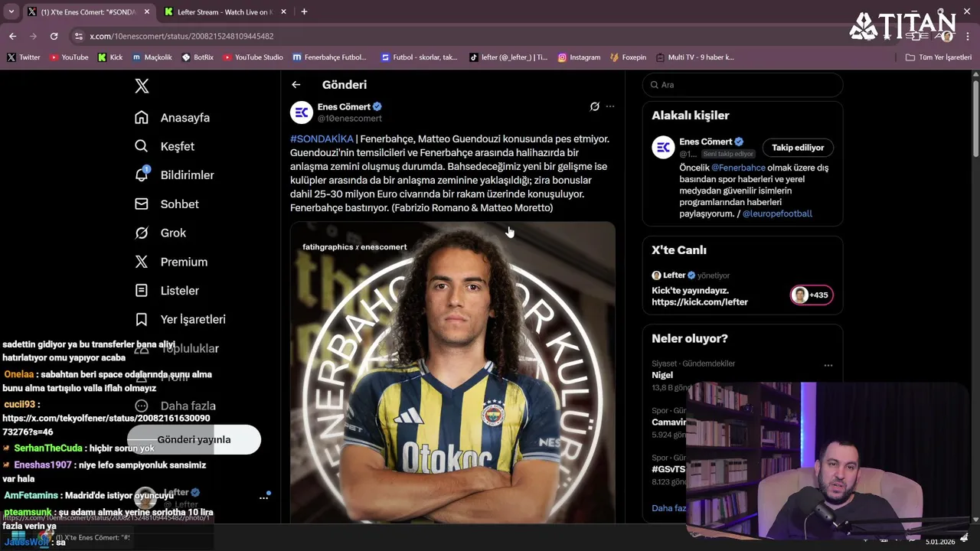Go to Anasayfa in the sidebar

point(172,118)
